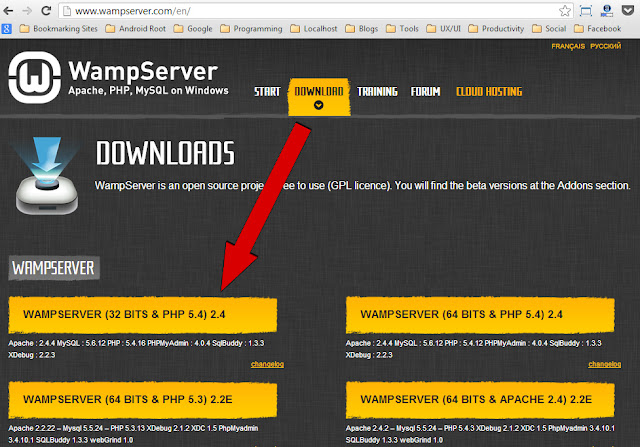The width and height of the screenshot is (640, 447).
Task: Click the WampServer logo
Action: tap(35, 77)
